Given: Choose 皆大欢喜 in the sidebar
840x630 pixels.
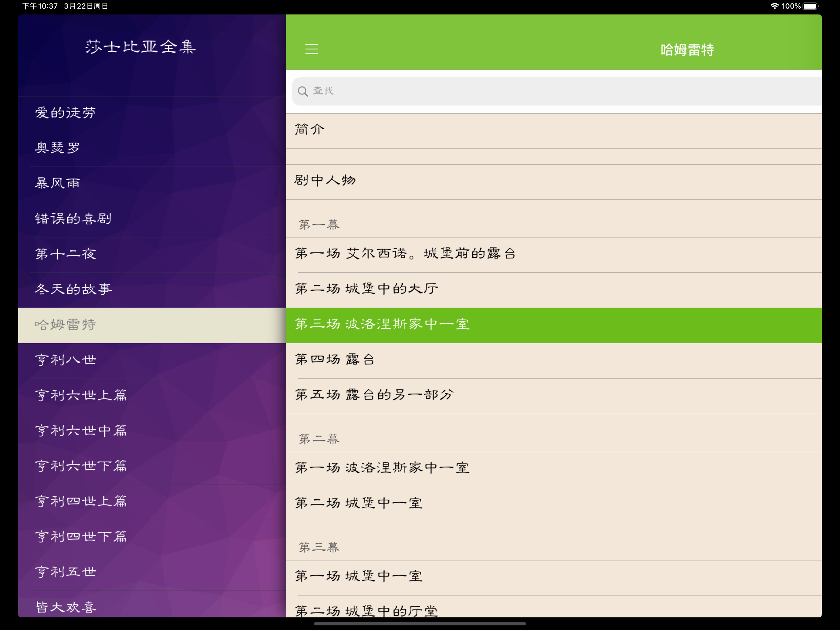Looking at the screenshot, I should (152, 604).
